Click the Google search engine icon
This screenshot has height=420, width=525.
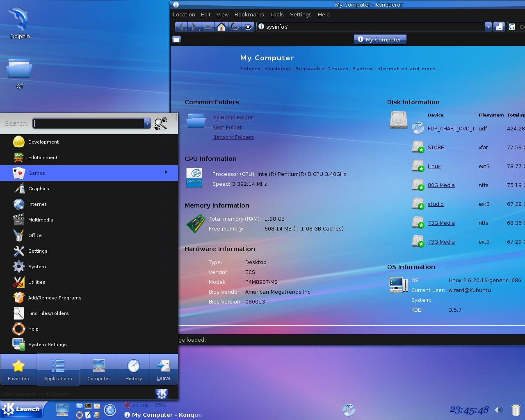tap(512, 27)
